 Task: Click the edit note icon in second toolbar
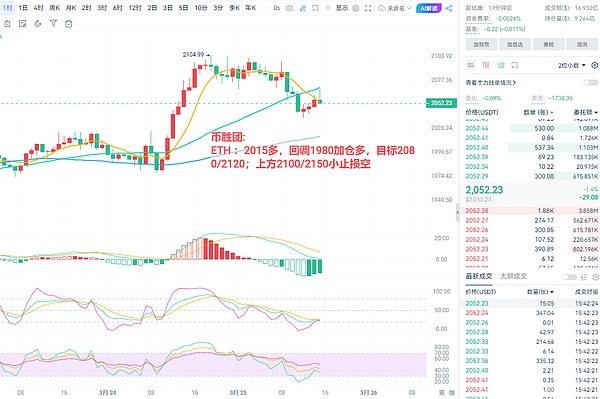[x=23, y=24]
